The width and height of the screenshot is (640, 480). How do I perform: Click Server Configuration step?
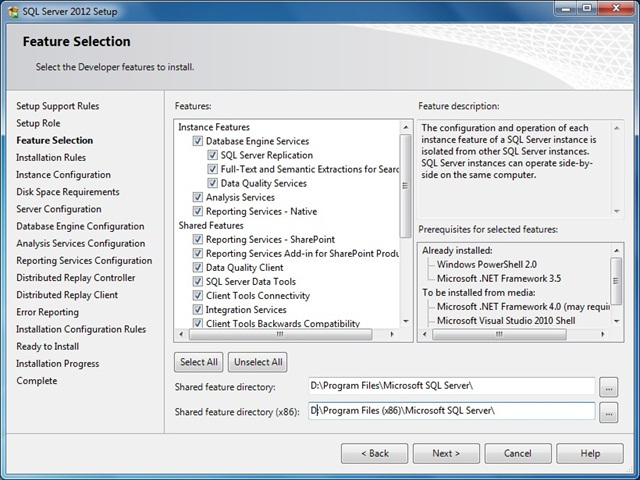click(59, 209)
